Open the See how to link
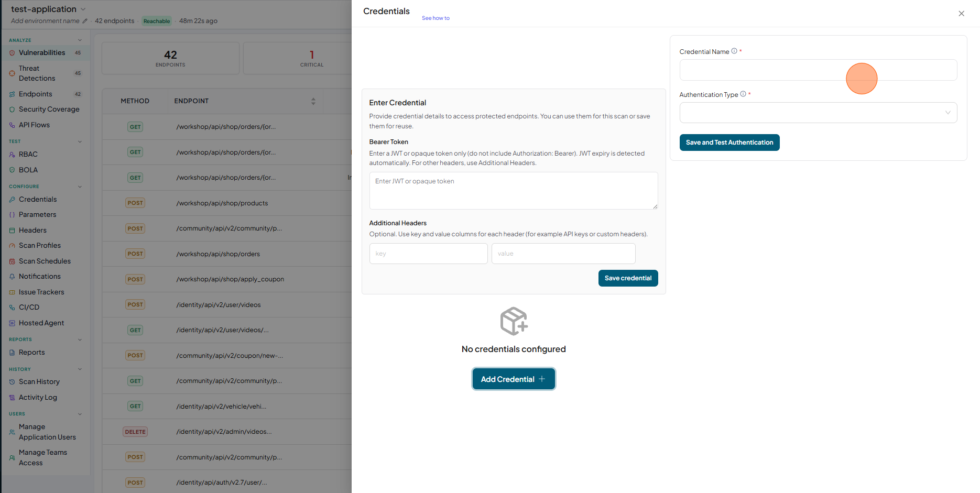The image size is (980, 493). (x=435, y=18)
